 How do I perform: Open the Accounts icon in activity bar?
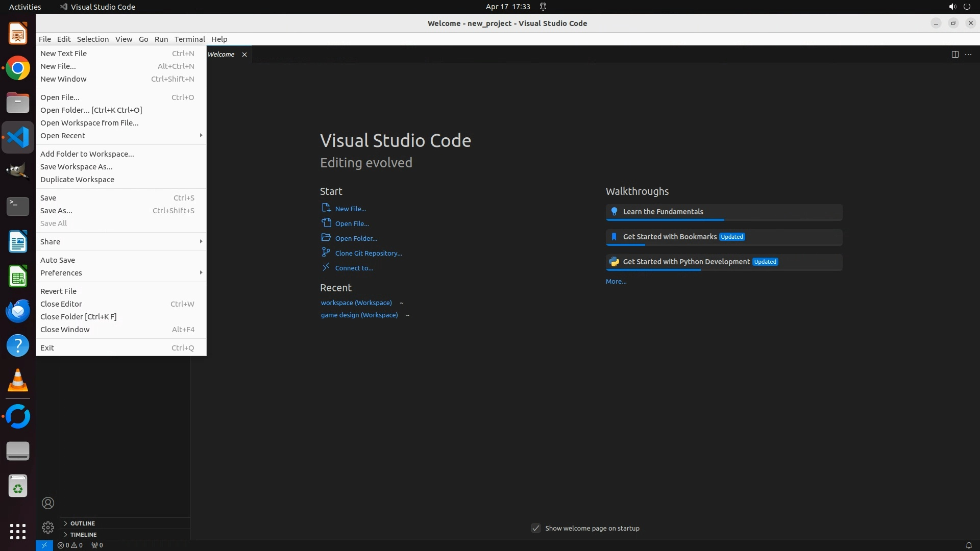[48, 503]
